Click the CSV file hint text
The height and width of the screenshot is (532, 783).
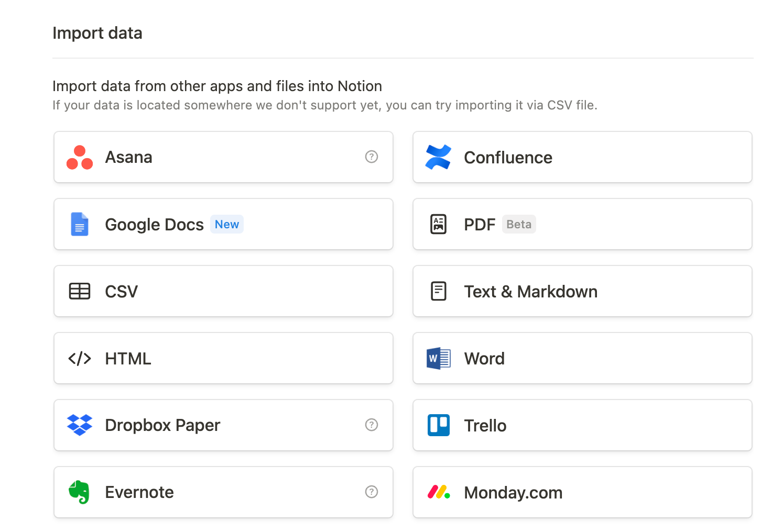tap(325, 105)
